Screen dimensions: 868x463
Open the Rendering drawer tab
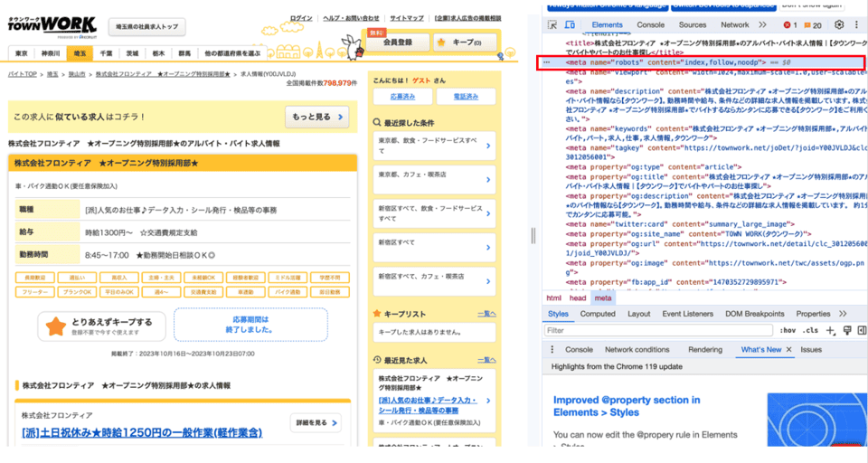pyautogui.click(x=705, y=349)
